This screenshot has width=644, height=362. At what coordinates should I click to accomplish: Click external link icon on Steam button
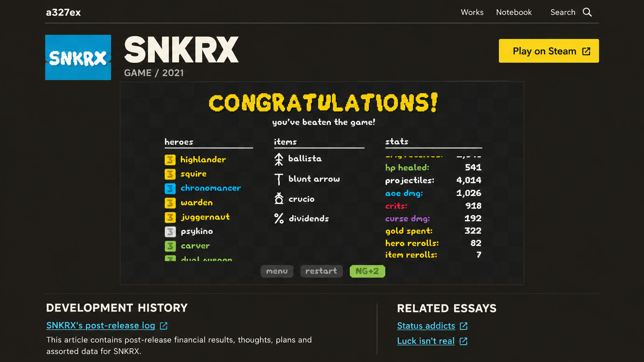click(x=586, y=51)
